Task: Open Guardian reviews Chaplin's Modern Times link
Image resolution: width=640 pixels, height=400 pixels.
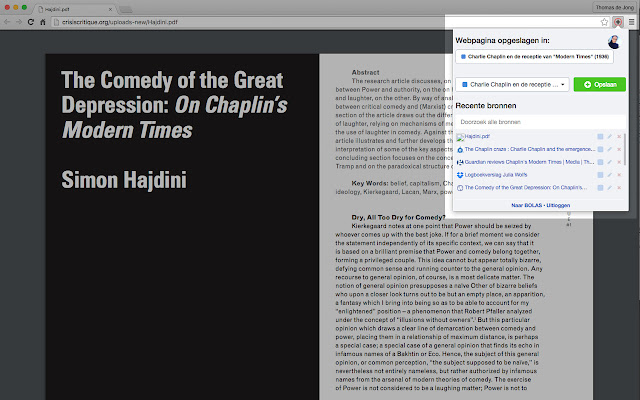Action: (529, 162)
